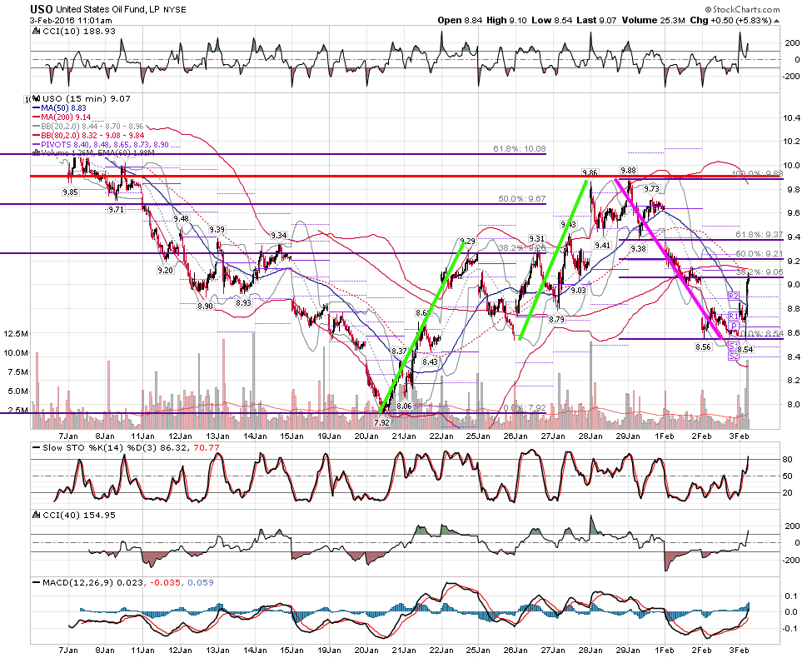
Task: Click the StockCharts.com copyright text
Action: pos(742,9)
